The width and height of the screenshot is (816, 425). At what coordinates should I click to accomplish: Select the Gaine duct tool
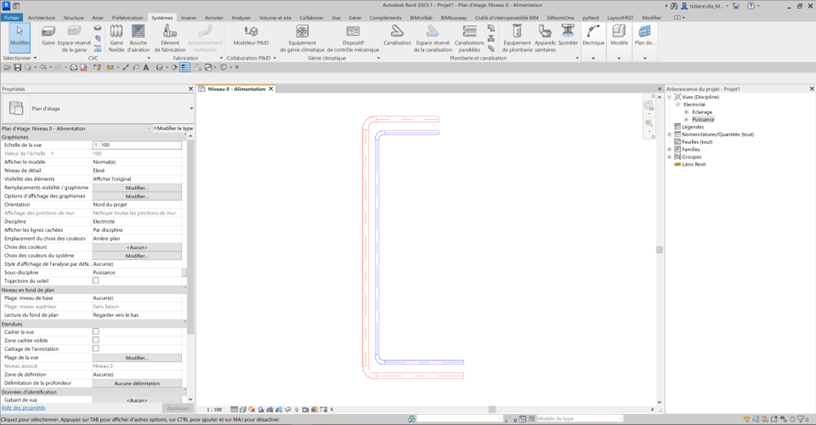pos(48,35)
